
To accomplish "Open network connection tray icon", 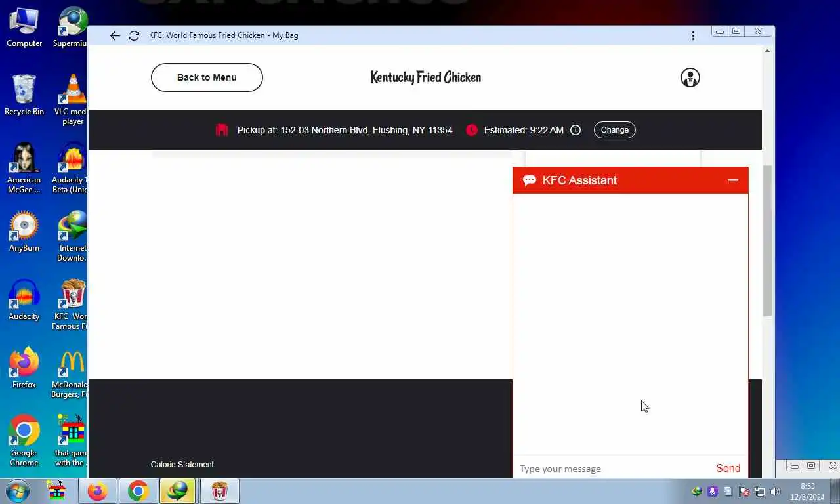I will 760,491.
